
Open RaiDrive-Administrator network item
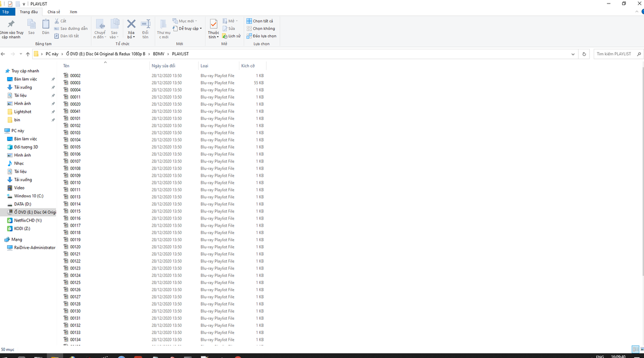[x=34, y=248]
